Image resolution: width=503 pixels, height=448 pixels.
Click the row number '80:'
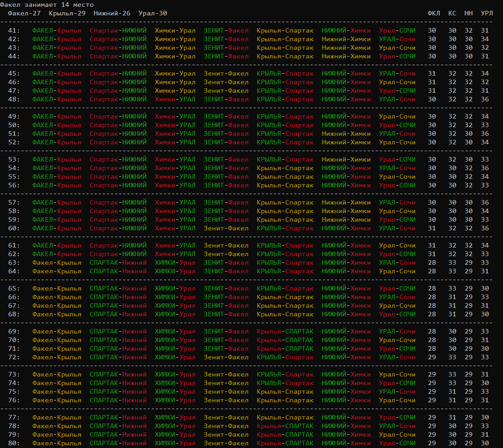coord(14,443)
